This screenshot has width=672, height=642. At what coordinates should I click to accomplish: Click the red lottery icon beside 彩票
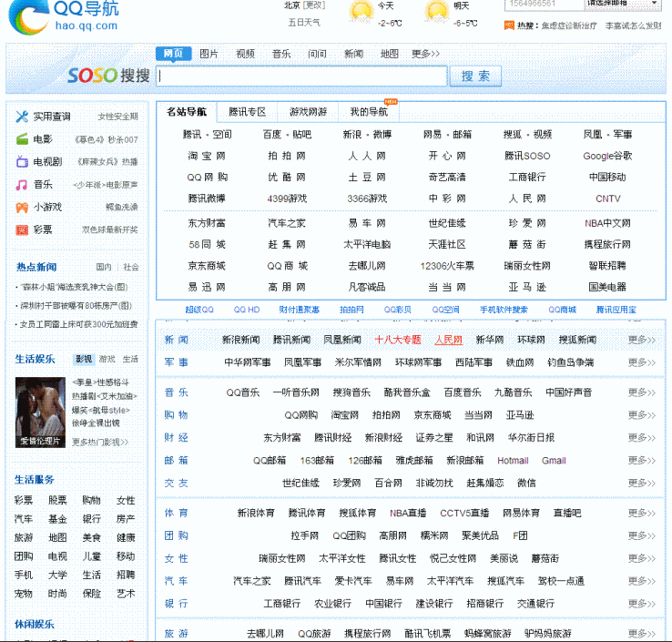coord(22,229)
